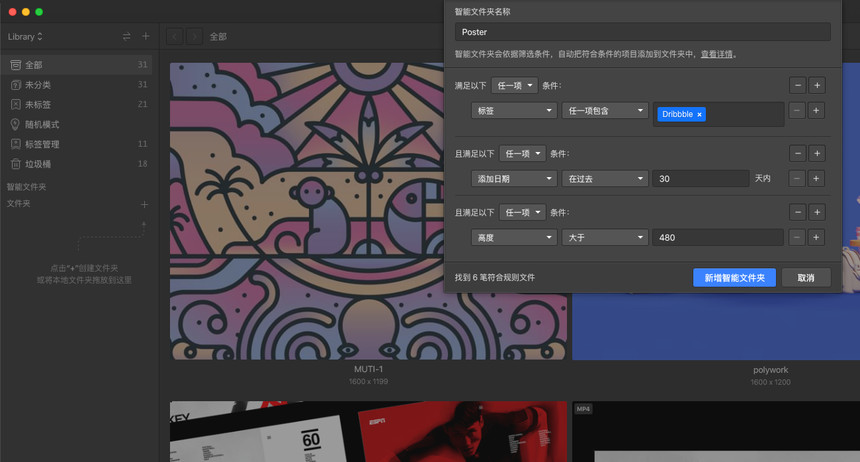This screenshot has height=462, width=860.
Task: Click the height value field showing 480
Action: click(718, 238)
